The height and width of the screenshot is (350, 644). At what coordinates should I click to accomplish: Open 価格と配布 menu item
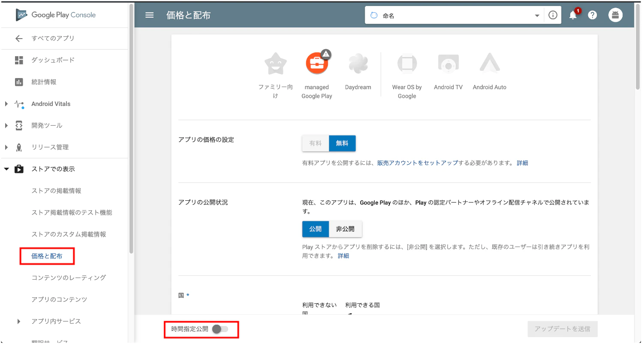click(x=47, y=256)
